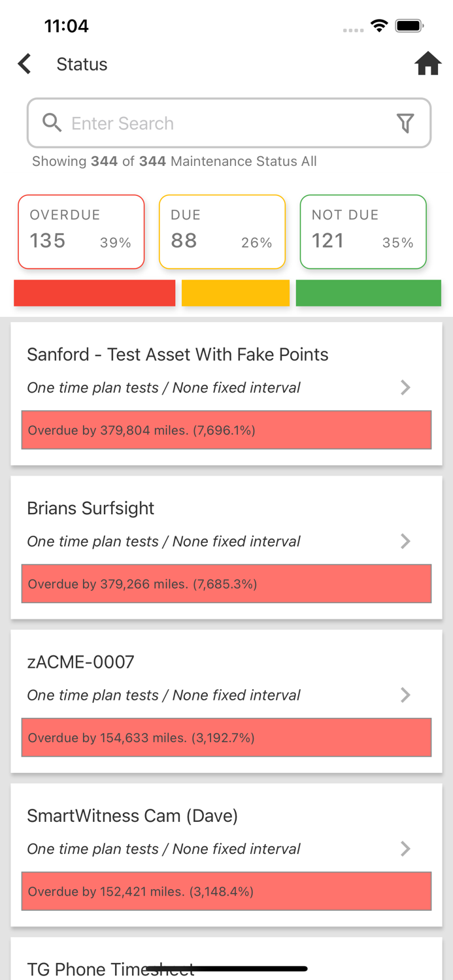Open Brians Surfsight asset title

[x=91, y=508]
